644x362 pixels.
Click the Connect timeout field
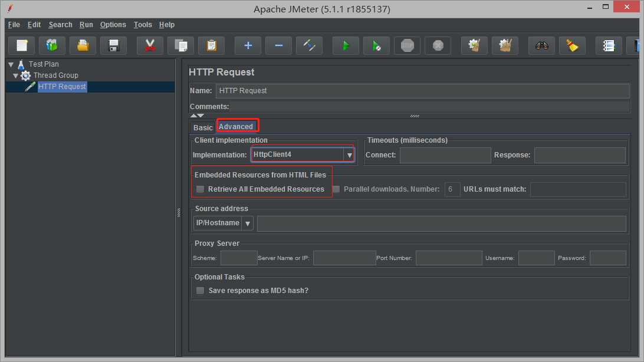445,155
